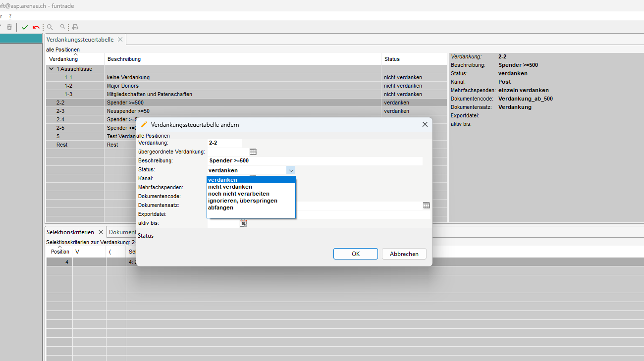The height and width of the screenshot is (361, 644).
Task: Click the Abbrechen button
Action: point(404,254)
